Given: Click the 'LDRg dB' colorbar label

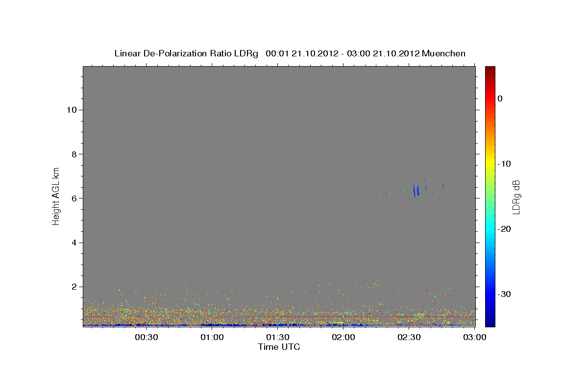Looking at the screenshot, I should click(515, 197).
